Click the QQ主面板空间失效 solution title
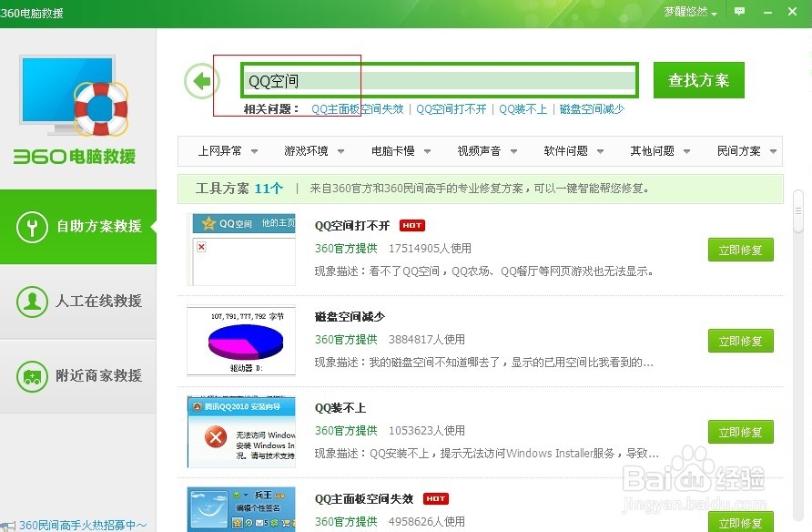The height and width of the screenshot is (532, 812). tap(364, 498)
